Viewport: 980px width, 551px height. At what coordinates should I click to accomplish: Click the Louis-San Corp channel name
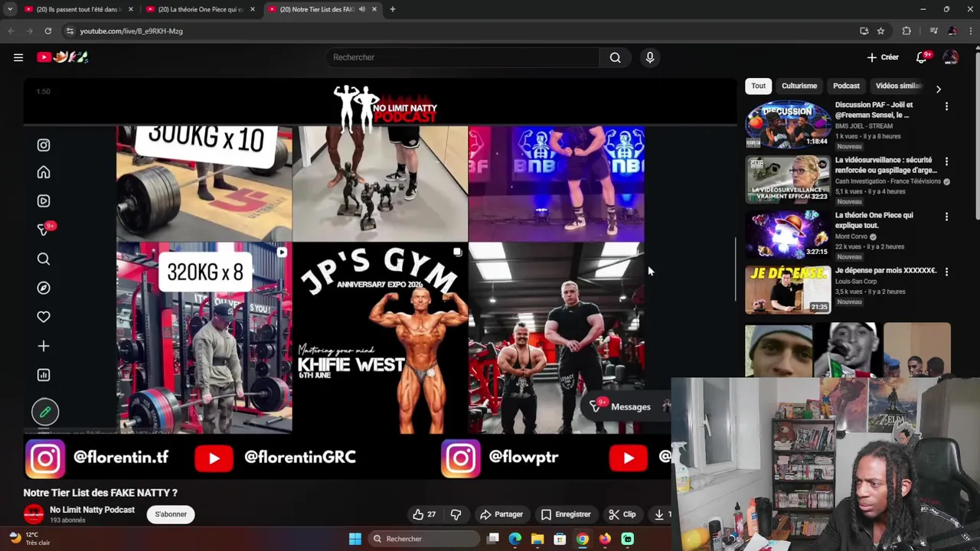click(856, 282)
